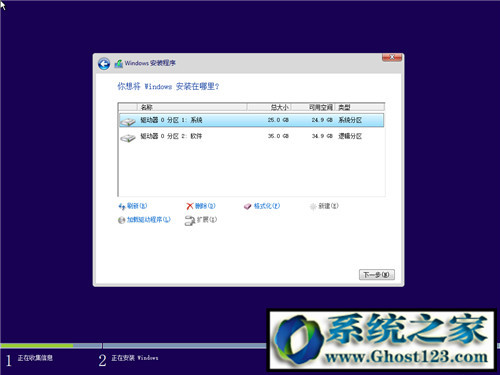
Task: Refresh the partition list via 刷新(R)
Action: click(x=137, y=206)
